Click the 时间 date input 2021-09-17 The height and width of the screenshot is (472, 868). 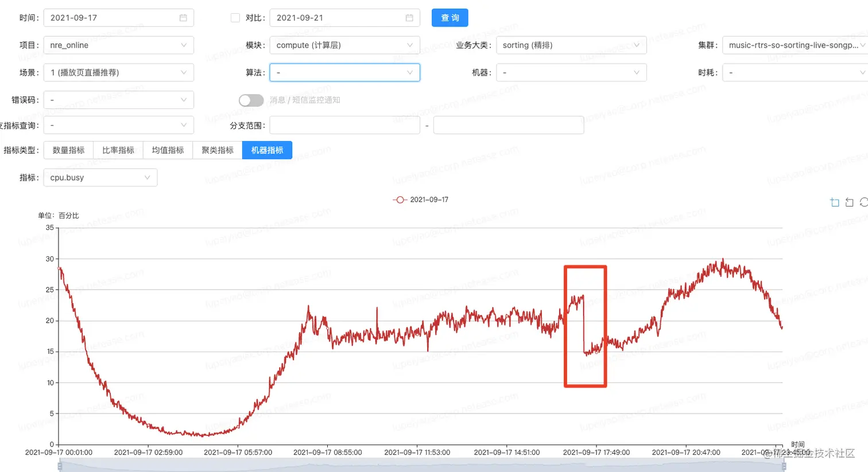click(x=119, y=18)
